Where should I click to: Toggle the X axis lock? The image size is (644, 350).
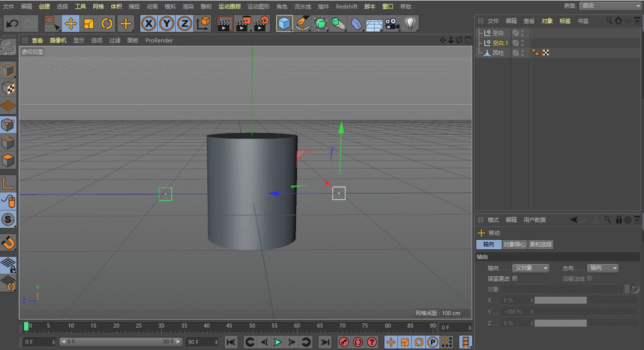click(x=149, y=23)
